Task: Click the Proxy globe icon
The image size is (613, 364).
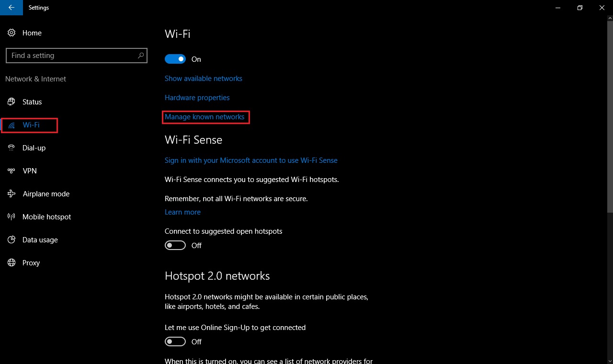Action: click(x=11, y=262)
